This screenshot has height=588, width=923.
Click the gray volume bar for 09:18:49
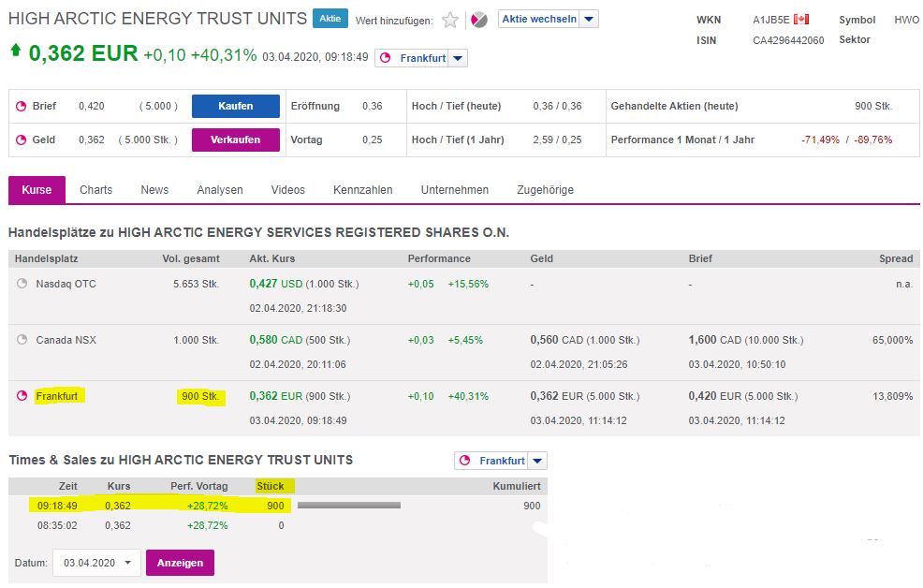(x=348, y=506)
